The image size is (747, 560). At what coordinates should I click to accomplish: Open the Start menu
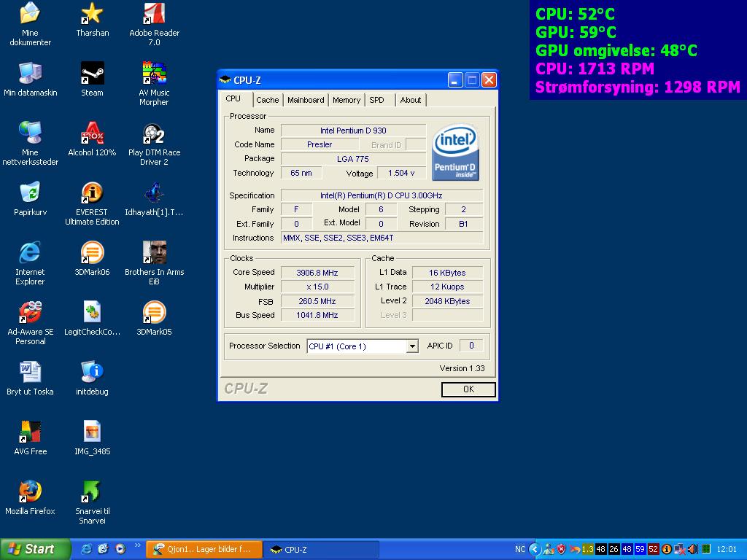tap(35, 549)
